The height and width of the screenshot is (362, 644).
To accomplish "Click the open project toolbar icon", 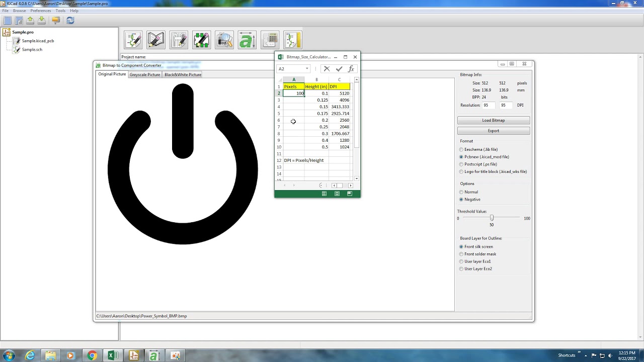I will (x=30, y=20).
